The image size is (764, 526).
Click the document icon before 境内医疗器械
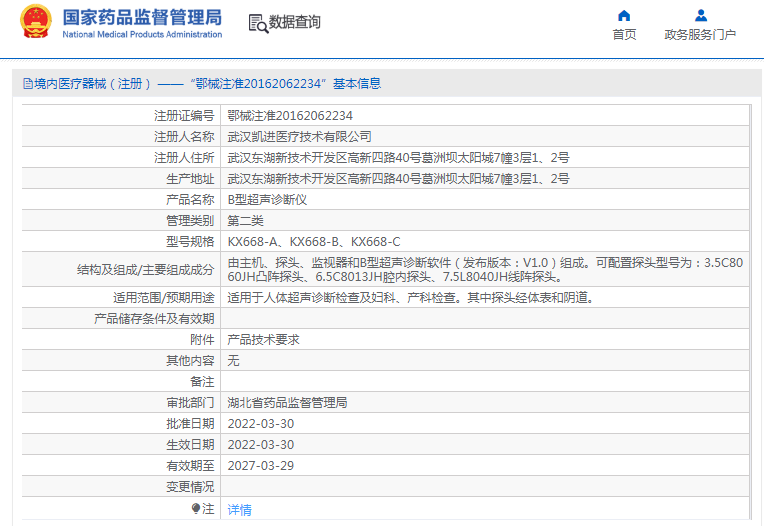click(28, 84)
